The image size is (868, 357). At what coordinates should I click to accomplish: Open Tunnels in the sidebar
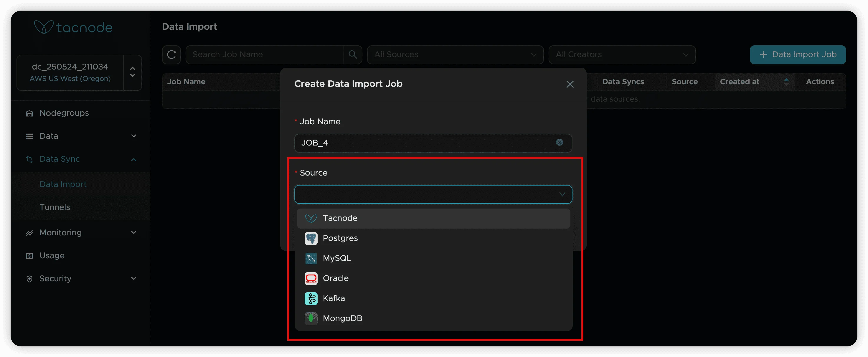pyautogui.click(x=55, y=207)
